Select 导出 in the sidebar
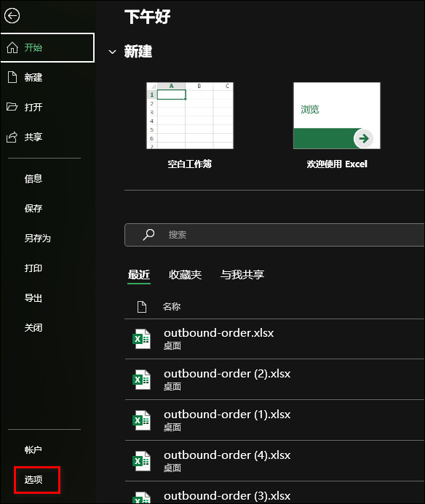Image resolution: width=425 pixels, height=504 pixels. click(x=33, y=298)
